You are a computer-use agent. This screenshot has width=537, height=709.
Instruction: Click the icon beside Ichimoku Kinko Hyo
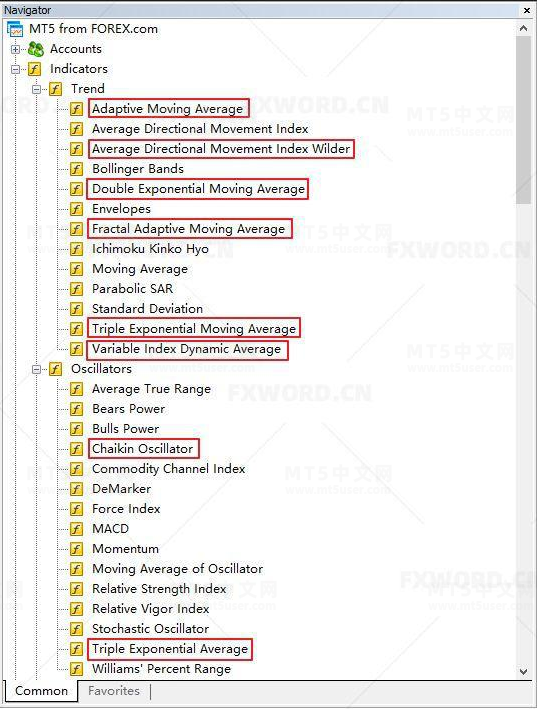pyautogui.click(x=76, y=249)
